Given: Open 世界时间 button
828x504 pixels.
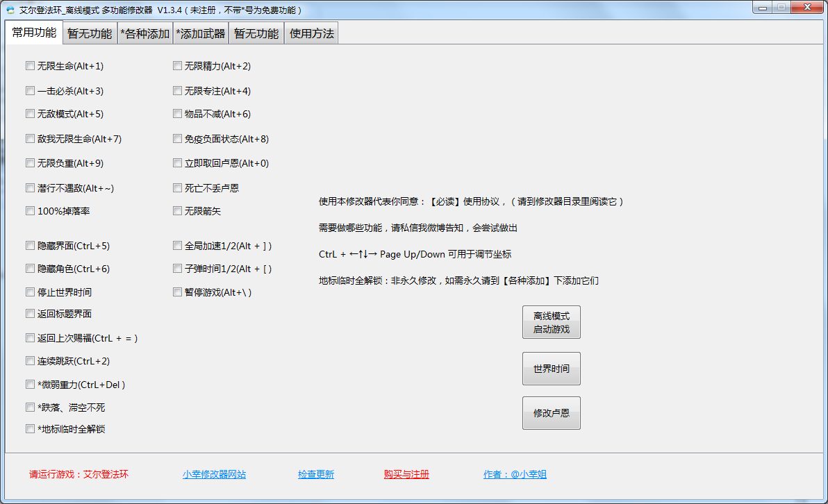Looking at the screenshot, I should (552, 369).
